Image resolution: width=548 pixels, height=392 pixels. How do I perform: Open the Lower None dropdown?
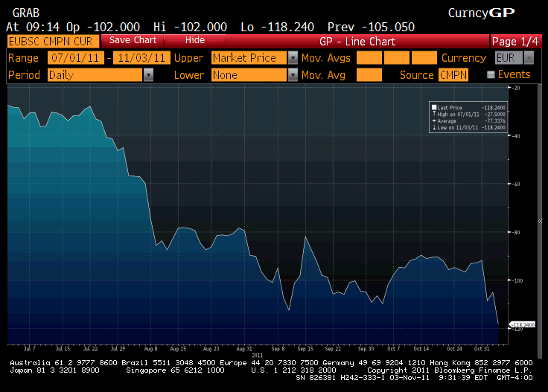pos(293,74)
